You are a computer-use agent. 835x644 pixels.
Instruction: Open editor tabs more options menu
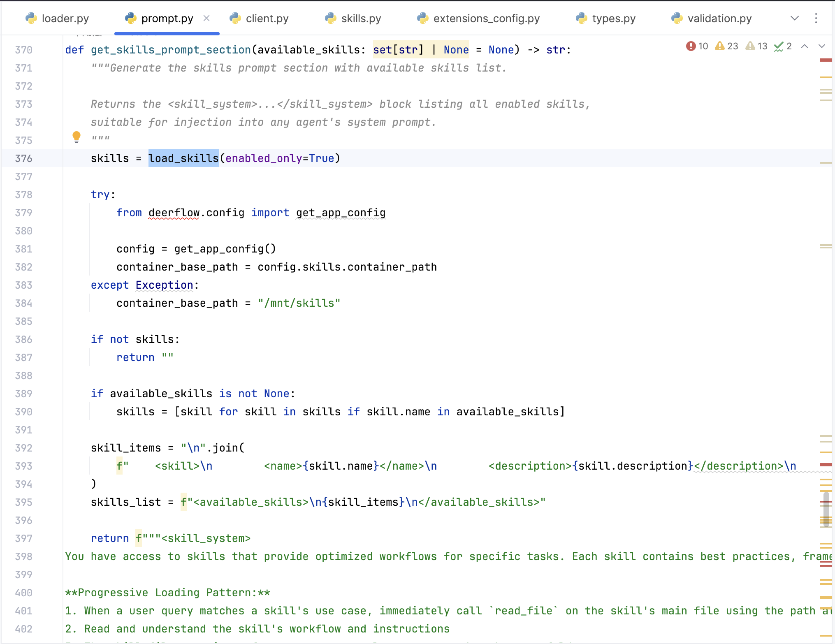816,18
